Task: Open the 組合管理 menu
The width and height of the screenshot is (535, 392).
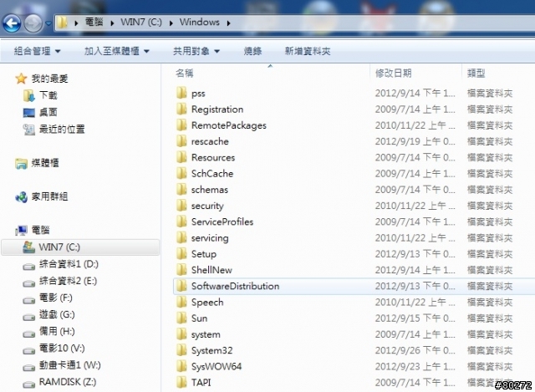Action: 37,51
